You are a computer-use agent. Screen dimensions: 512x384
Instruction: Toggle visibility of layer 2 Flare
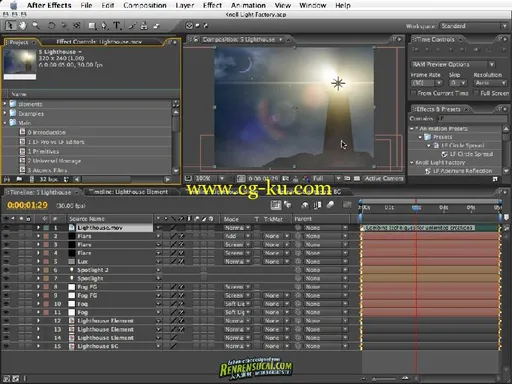6,236
